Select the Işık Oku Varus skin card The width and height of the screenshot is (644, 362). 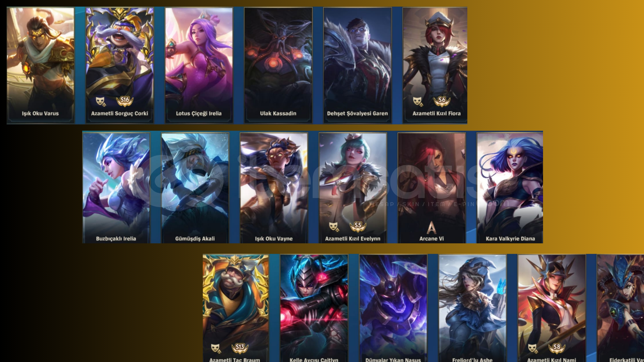pos(41,65)
